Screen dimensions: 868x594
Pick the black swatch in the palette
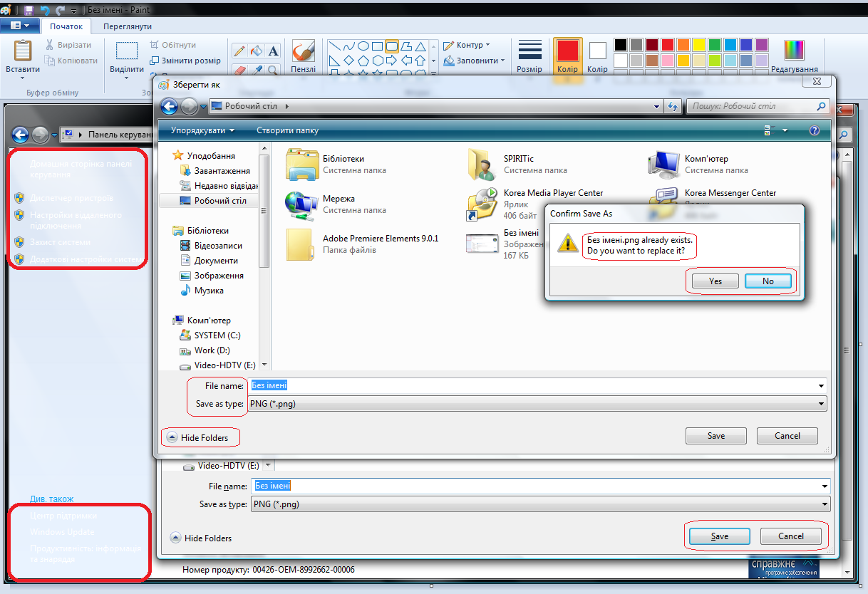coord(621,45)
